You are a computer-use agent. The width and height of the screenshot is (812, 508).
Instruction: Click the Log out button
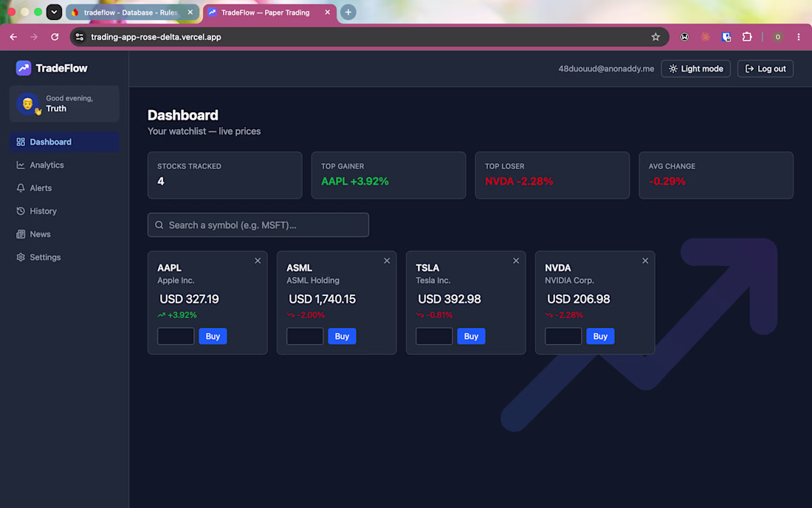[x=765, y=69]
